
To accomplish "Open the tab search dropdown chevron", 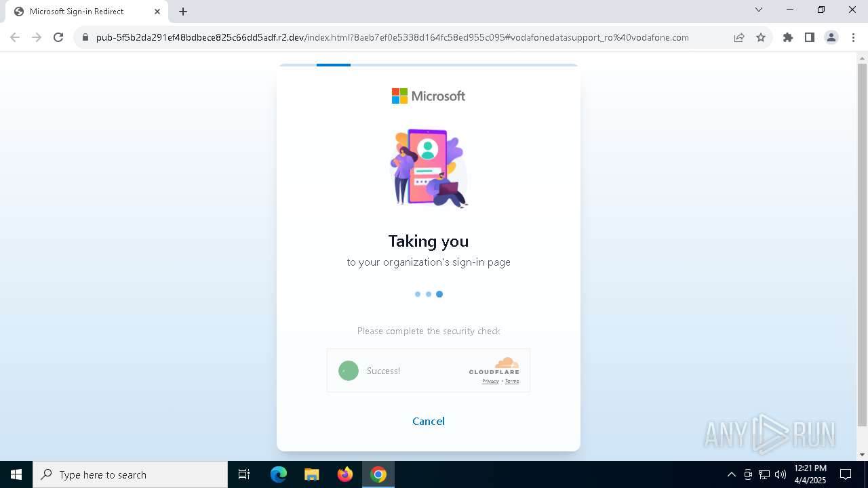I will point(759,9).
